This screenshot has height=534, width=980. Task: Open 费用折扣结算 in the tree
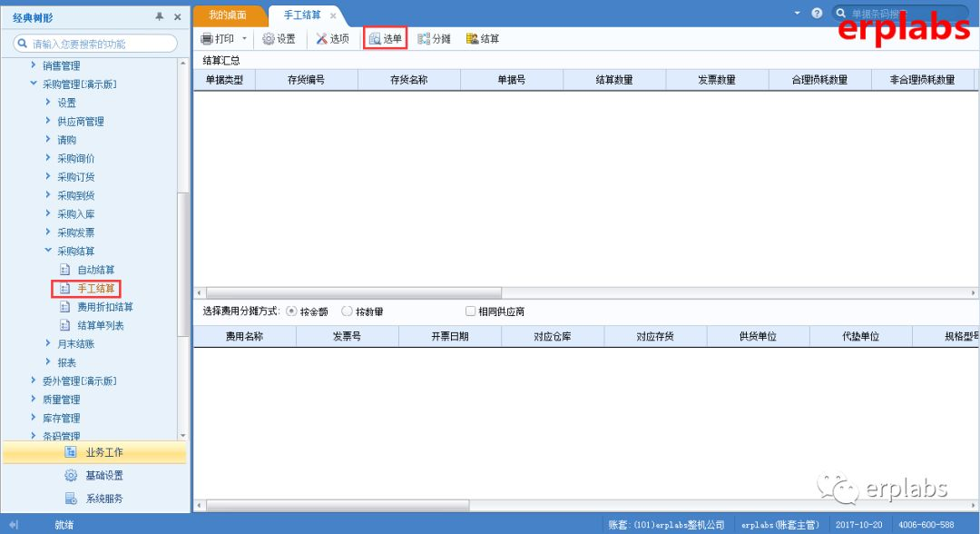[x=105, y=306]
